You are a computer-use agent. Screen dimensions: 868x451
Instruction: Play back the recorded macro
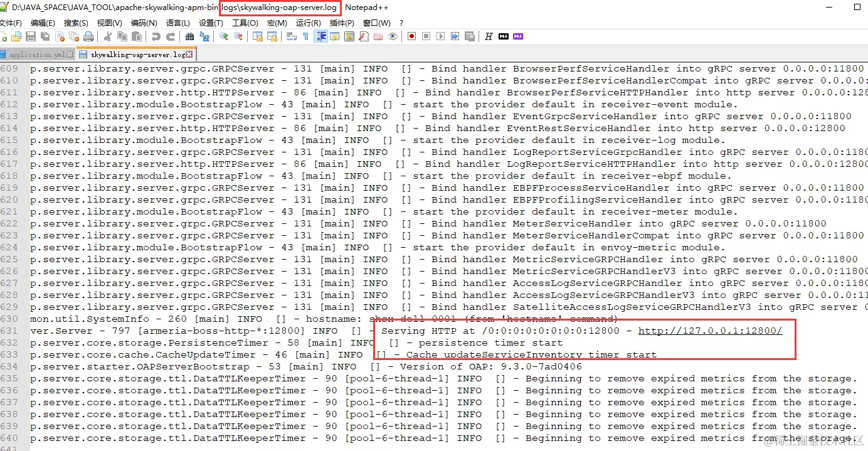[440, 36]
